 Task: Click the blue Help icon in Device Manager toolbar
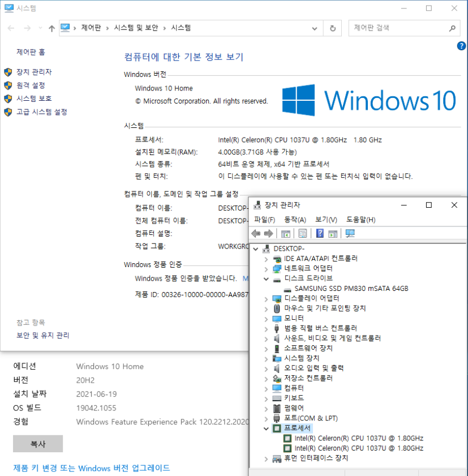(x=320, y=233)
